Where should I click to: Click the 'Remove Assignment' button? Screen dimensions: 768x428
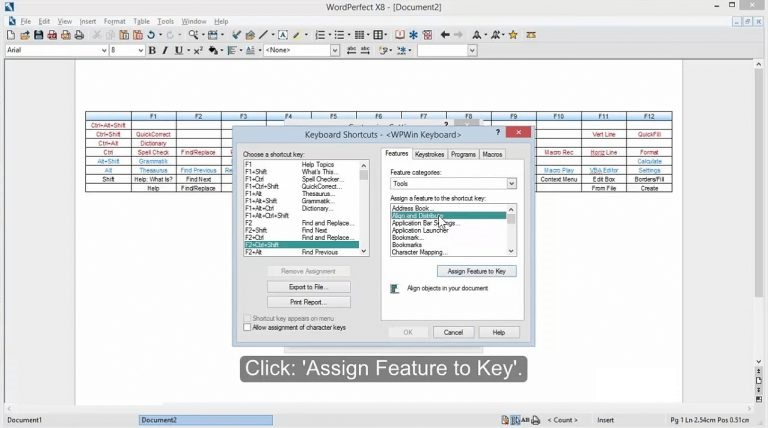point(309,271)
